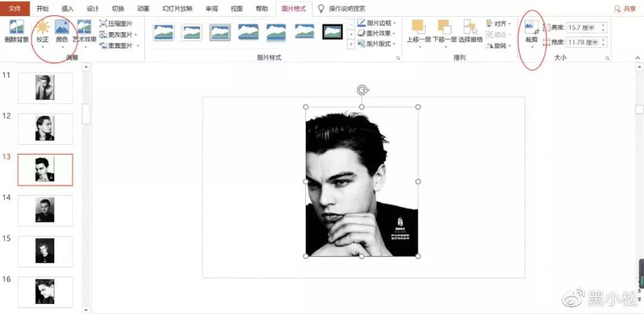
Task: Select the Picture Format (图片格式) tab
Action: click(x=293, y=8)
